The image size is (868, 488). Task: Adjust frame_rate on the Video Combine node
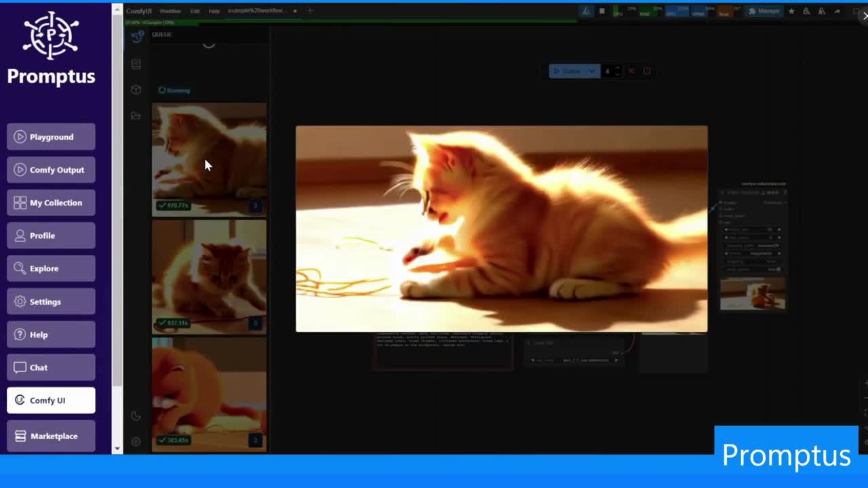753,229
